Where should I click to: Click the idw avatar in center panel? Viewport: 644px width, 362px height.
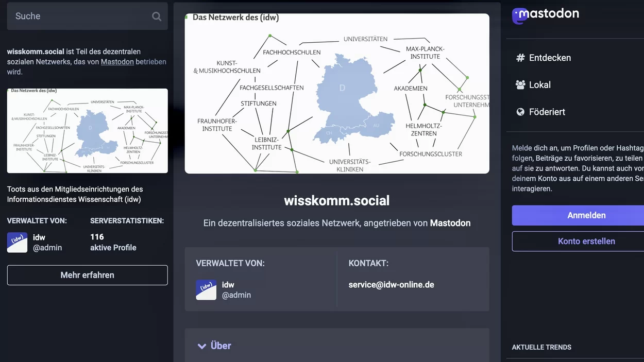206,290
